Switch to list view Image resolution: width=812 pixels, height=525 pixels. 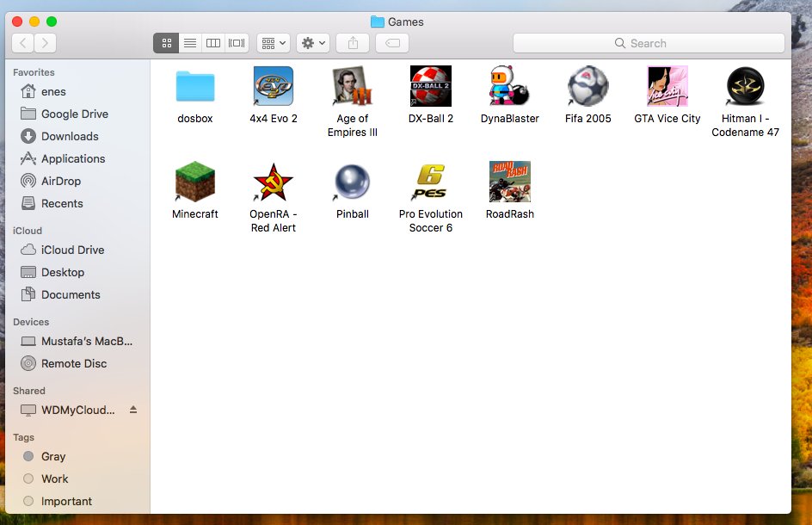190,43
